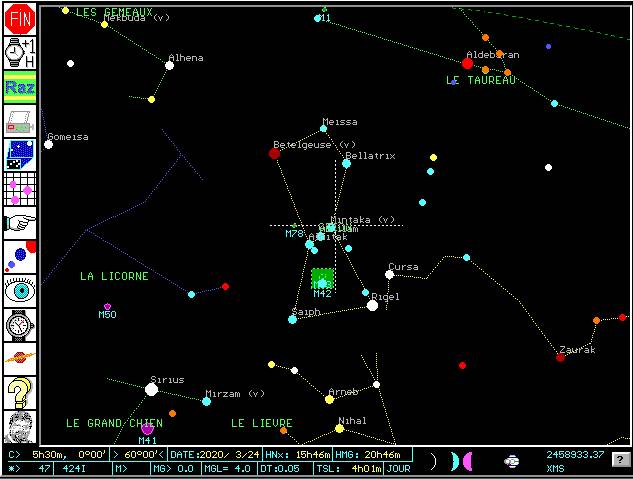This screenshot has height=479, width=633.
Task: Click the LA LICORNE constellation label
Action: 114,276
